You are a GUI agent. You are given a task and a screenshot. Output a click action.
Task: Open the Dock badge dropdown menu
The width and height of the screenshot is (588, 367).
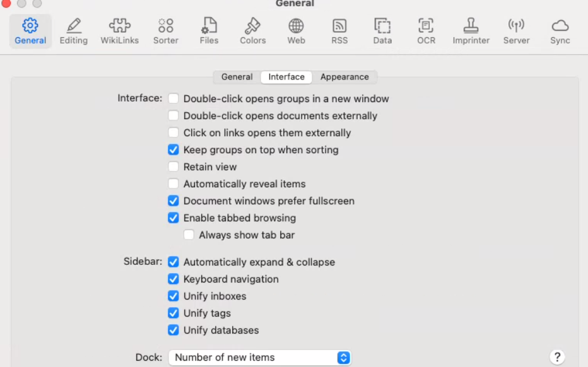259,358
